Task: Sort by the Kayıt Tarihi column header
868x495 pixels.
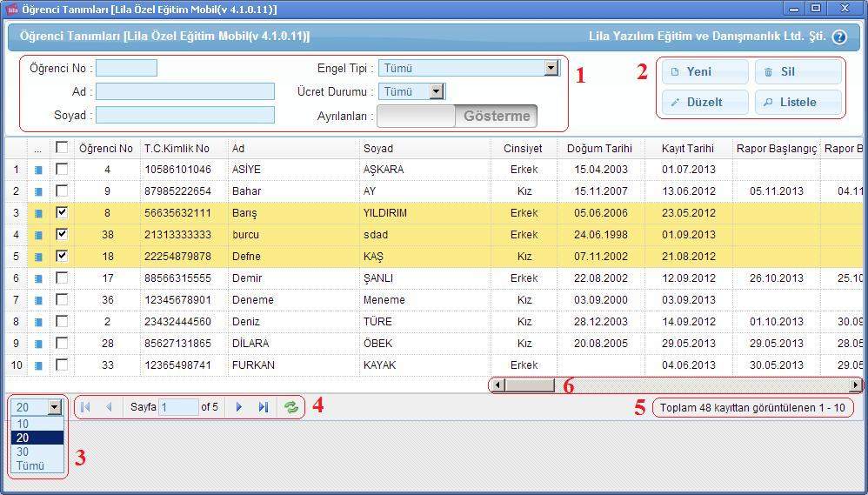Action: (x=688, y=149)
